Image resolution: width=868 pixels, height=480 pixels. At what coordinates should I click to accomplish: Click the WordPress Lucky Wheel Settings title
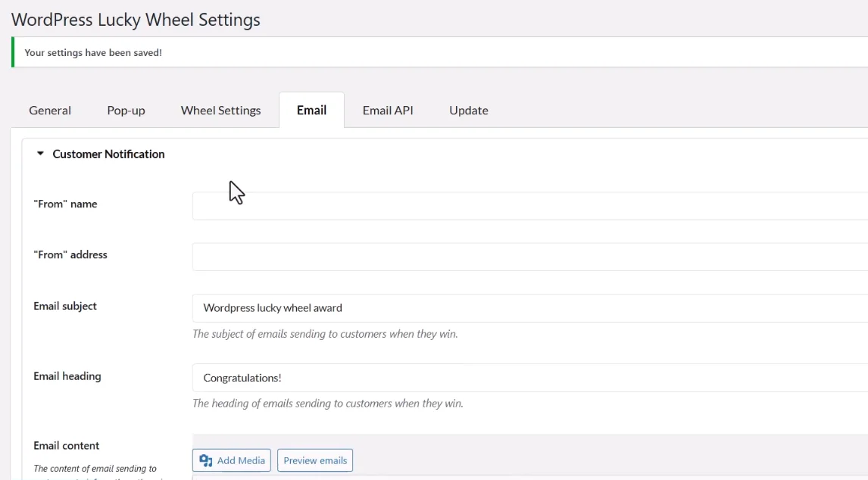pos(136,20)
